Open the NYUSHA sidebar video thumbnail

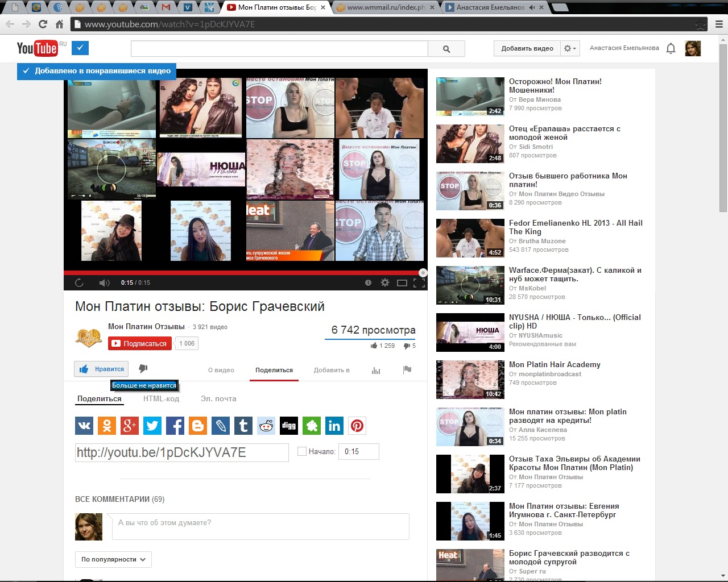(470, 332)
